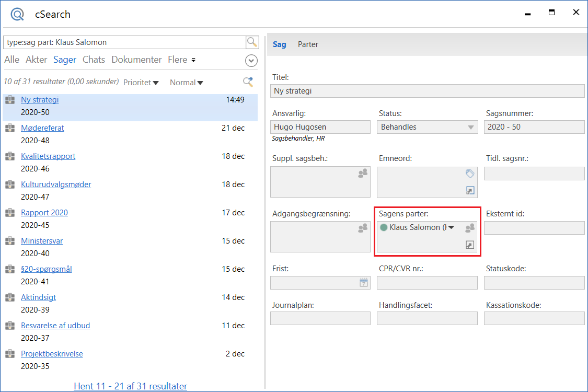Click people icon in Adgangsbegrænsning field

point(362,228)
